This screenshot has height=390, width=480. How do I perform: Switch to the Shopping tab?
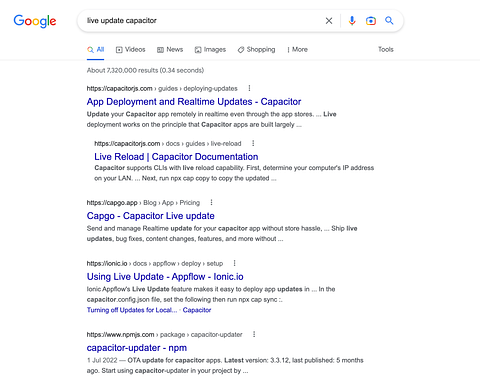point(256,50)
